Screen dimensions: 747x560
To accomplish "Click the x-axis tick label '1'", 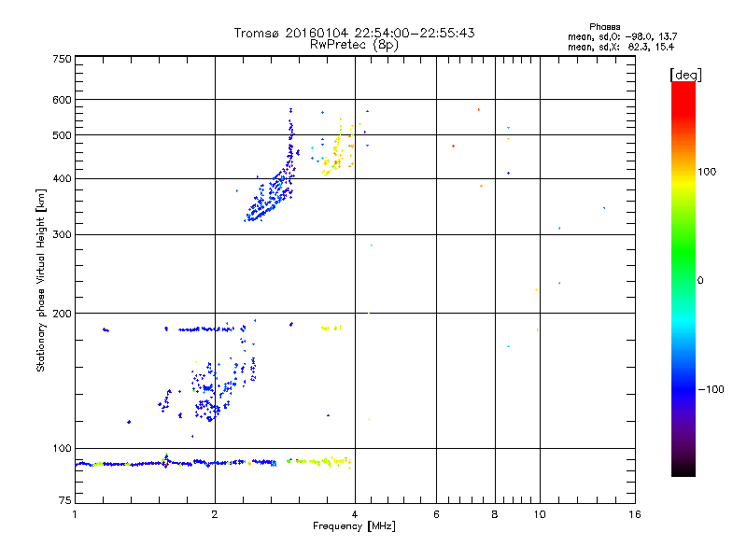I will click(x=75, y=514).
